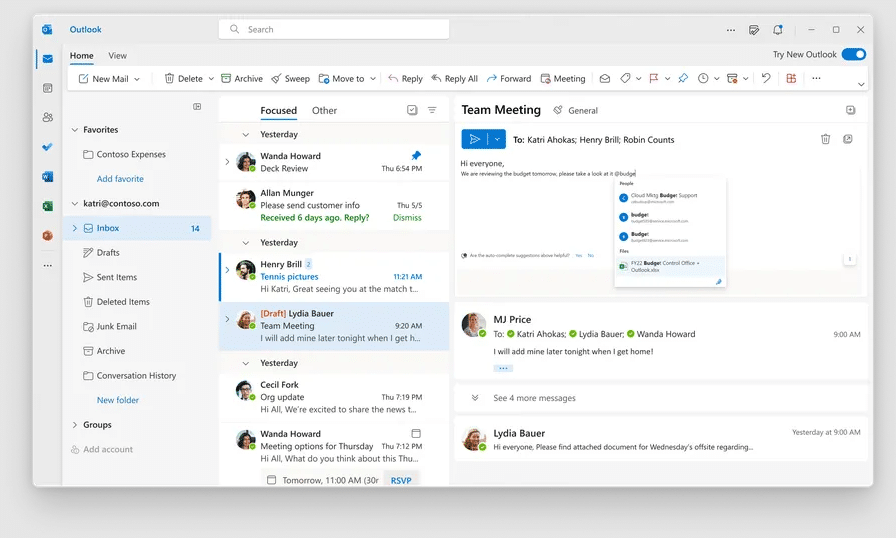Click the Reply All button
This screenshot has width=896, height=538.
click(454, 79)
